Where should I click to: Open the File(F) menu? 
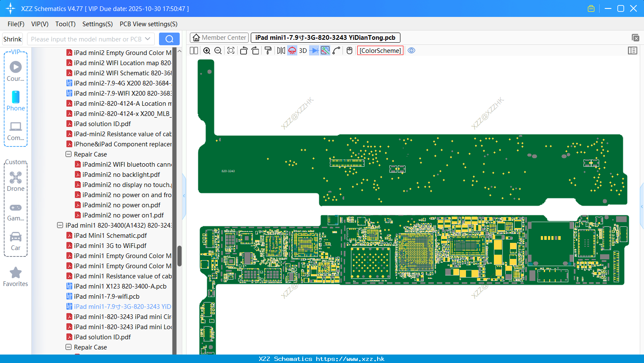point(16,24)
